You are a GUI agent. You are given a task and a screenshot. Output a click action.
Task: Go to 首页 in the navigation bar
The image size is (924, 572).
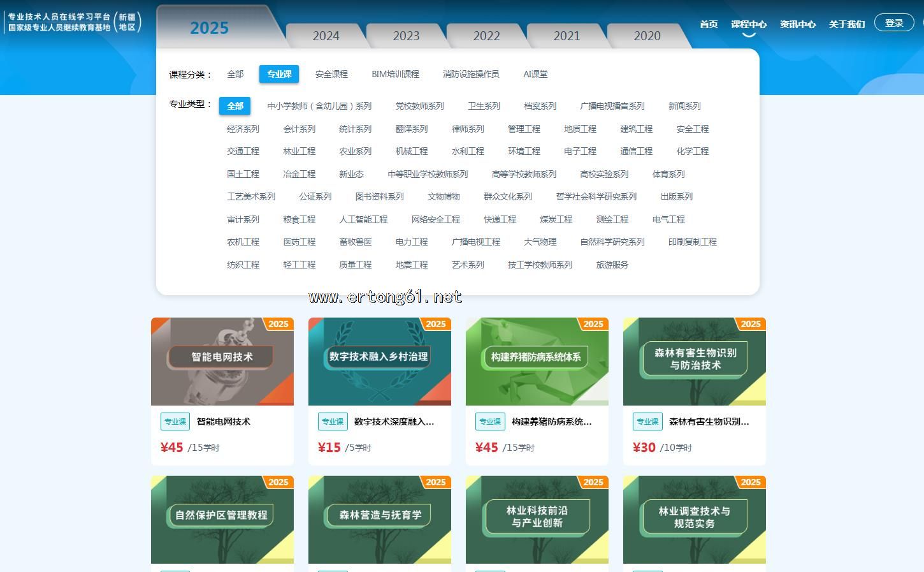tap(709, 24)
